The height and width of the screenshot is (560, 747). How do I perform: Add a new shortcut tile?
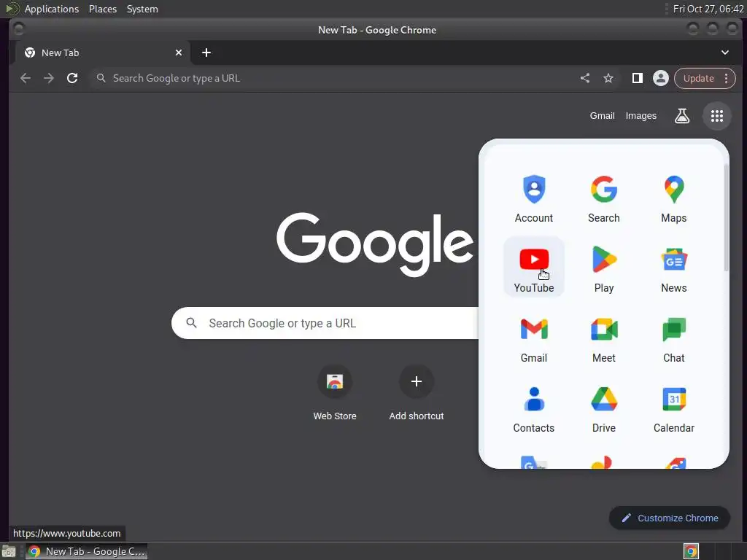(417, 394)
